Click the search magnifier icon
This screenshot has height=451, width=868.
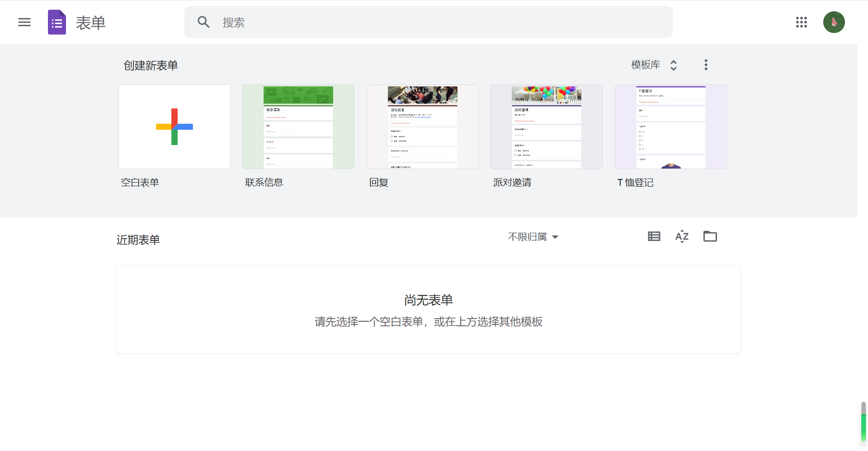[203, 22]
